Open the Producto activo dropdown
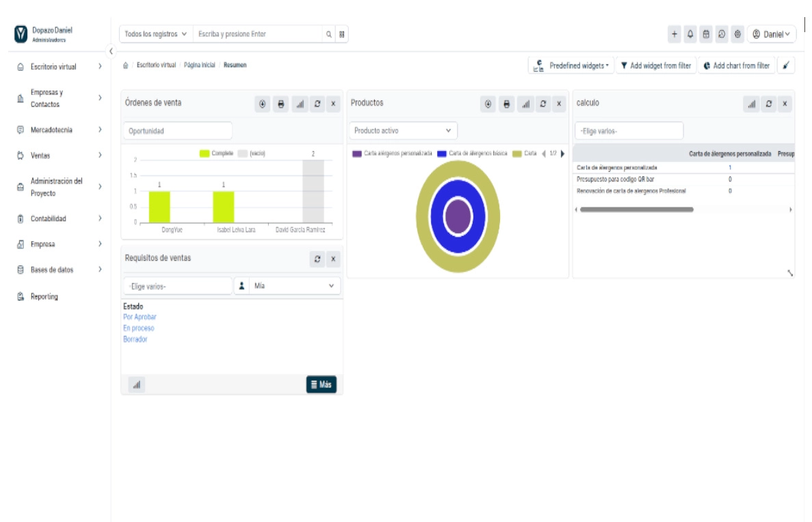This screenshot has width=812, height=522. [403, 131]
